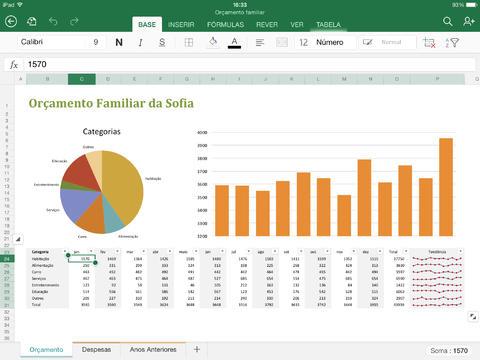Tap the formula bar field showing 1570
The height and width of the screenshot is (360, 480).
pyautogui.click(x=249, y=64)
